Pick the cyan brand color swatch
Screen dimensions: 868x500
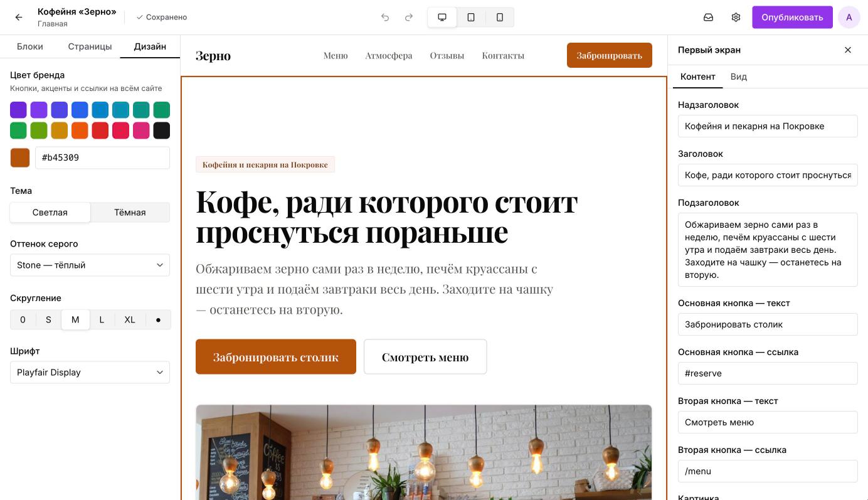click(x=120, y=110)
